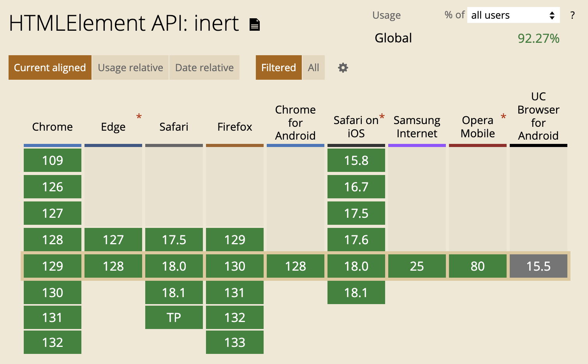Open the settings gear icon

click(x=343, y=68)
